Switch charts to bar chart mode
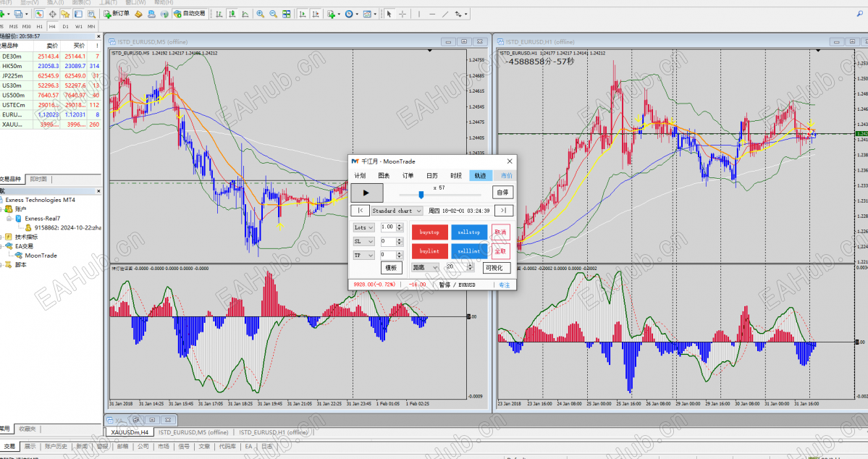868x459 pixels. tap(219, 14)
